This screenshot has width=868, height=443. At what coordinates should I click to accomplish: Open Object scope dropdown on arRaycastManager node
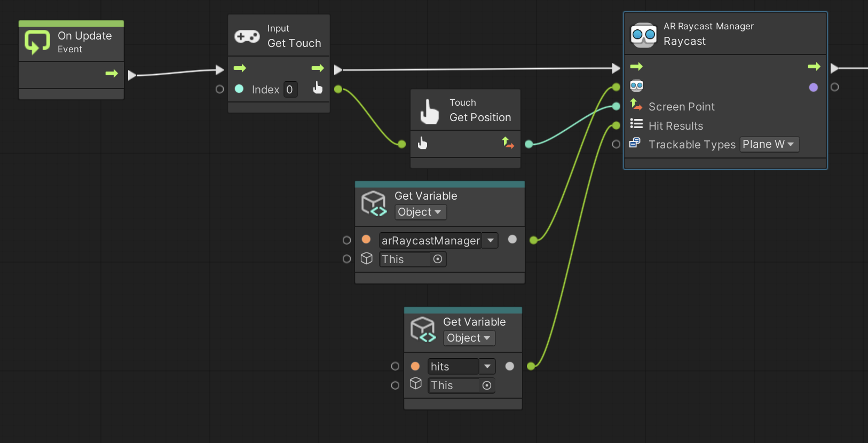[x=420, y=212]
